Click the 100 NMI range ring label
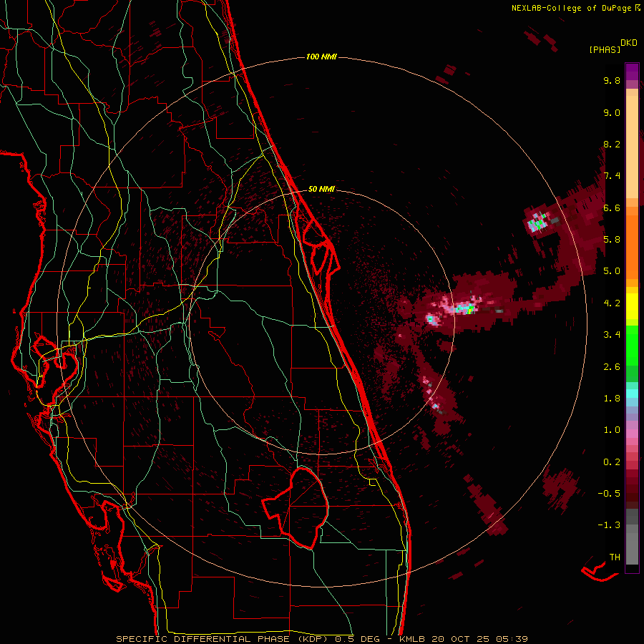644x644 pixels. 321,57
